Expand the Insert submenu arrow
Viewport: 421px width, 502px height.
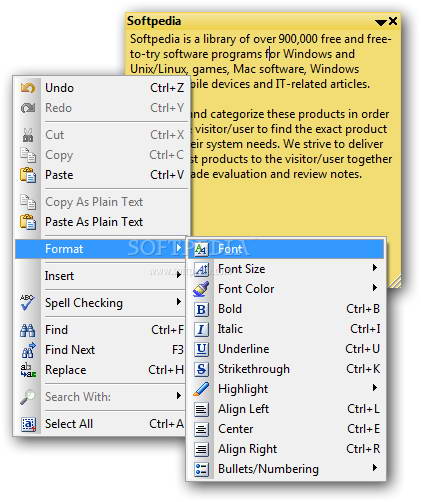pyautogui.click(x=179, y=275)
